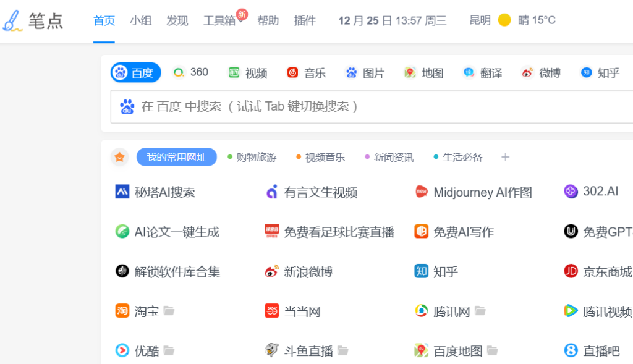Open the 斗鱼直播 link
This screenshot has width=633, height=364.
(x=299, y=350)
